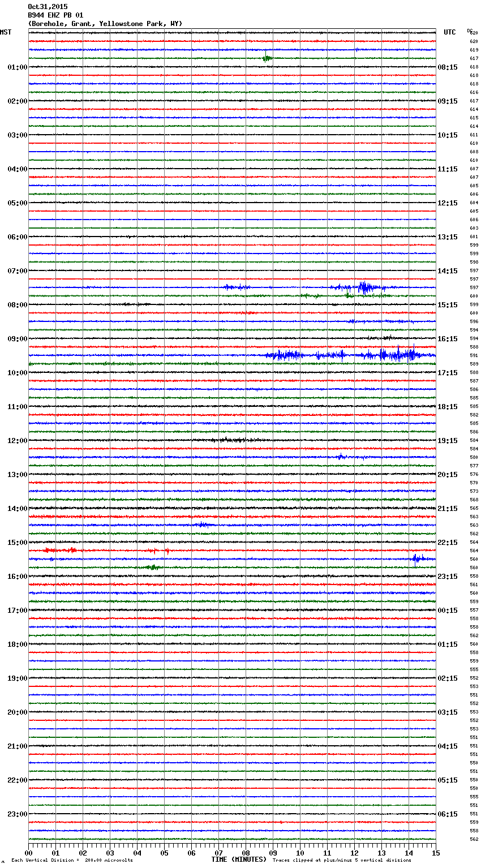Select the station code B944 EHZ PB 01
This screenshot has width=481, height=868.
(x=55, y=15)
